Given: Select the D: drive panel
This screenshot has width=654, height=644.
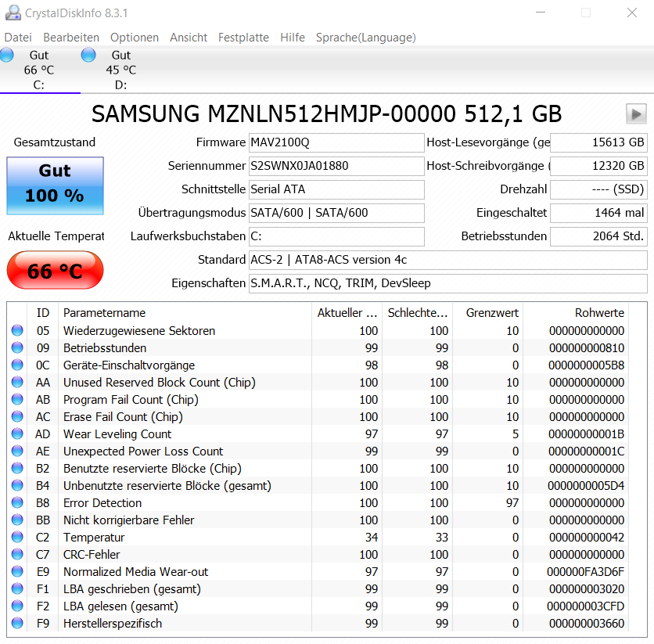Looking at the screenshot, I should pyautogui.click(x=120, y=70).
